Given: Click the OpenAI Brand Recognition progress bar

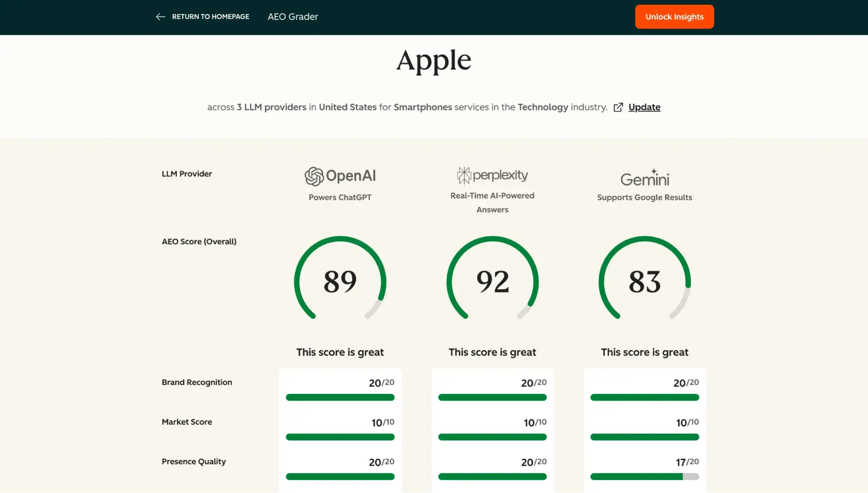Looking at the screenshot, I should [340, 397].
